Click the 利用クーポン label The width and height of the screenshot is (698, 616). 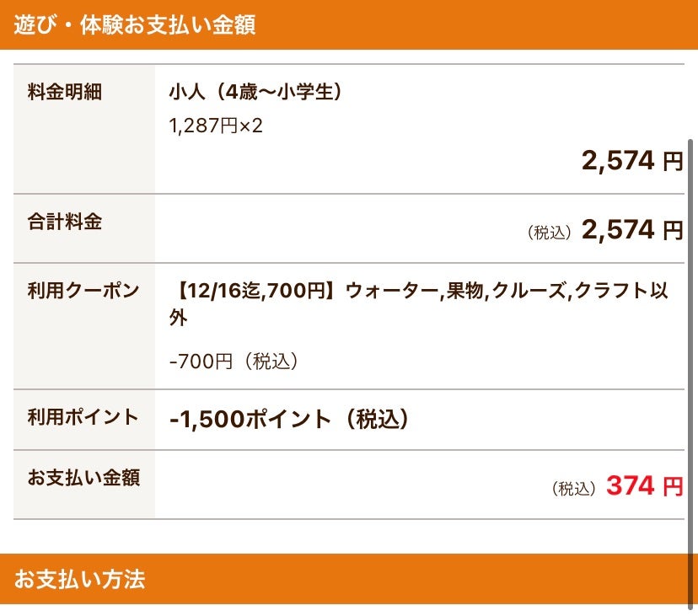(x=83, y=291)
